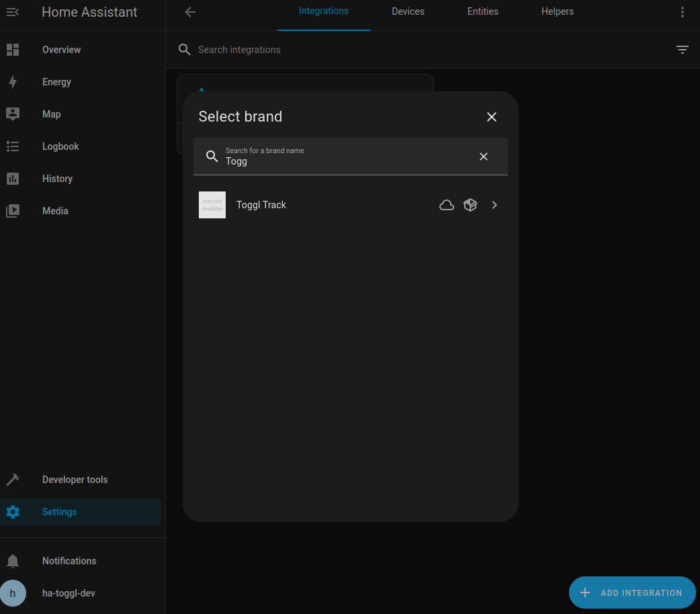Switch to the Devices tab

tap(408, 11)
